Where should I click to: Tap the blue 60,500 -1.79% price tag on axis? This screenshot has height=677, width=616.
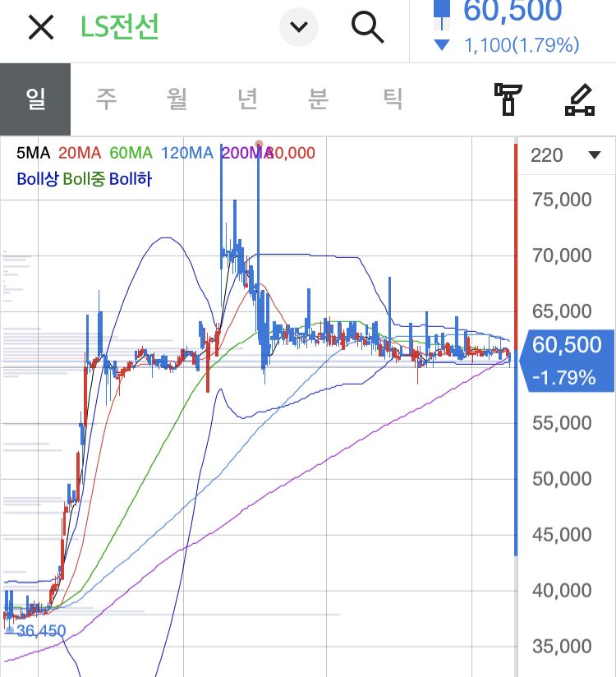coord(567,360)
